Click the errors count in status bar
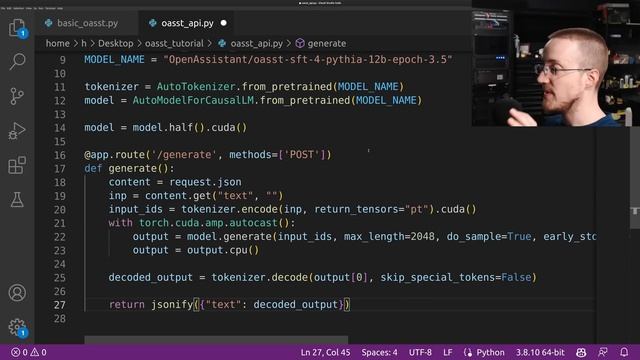Screen dimensions: 640x360 coord(19,352)
